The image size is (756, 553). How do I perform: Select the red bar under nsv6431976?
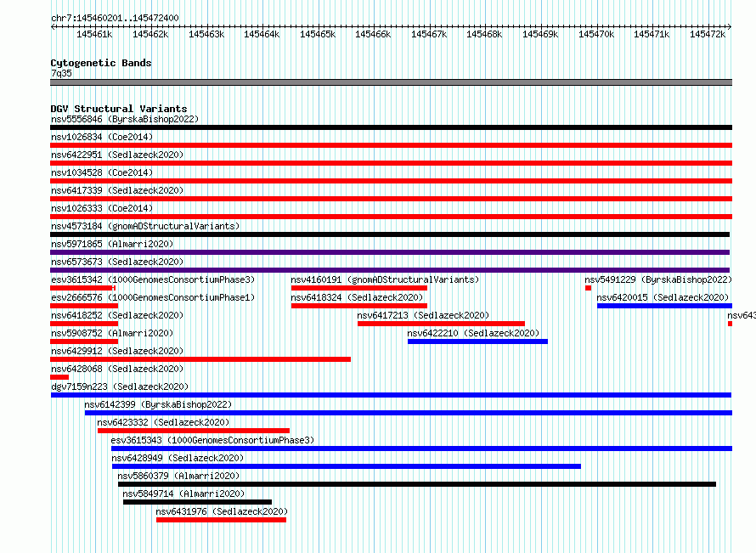[x=222, y=520]
